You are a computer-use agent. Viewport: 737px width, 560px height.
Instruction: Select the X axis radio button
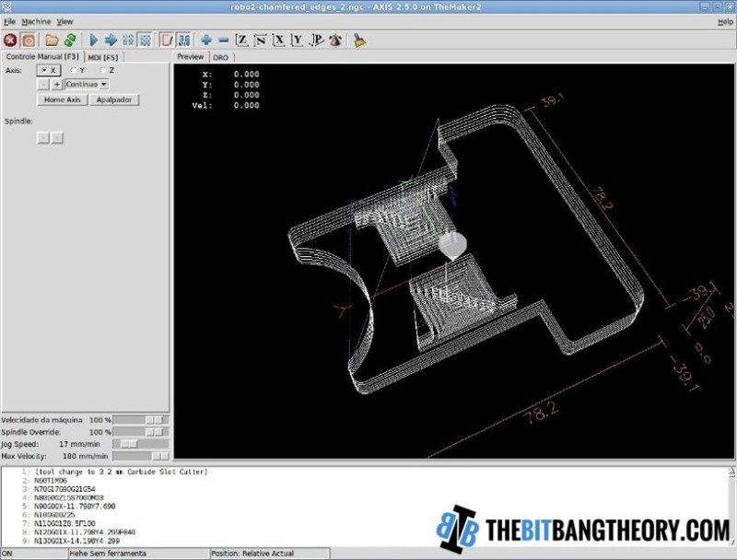click(43, 70)
